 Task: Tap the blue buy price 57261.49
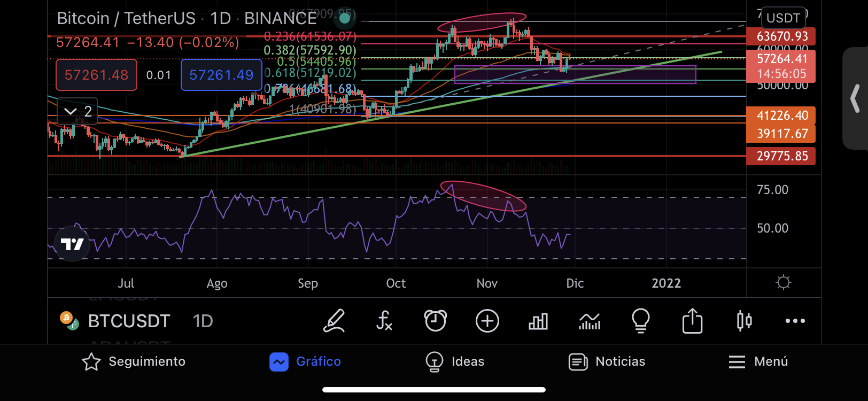[x=221, y=75]
